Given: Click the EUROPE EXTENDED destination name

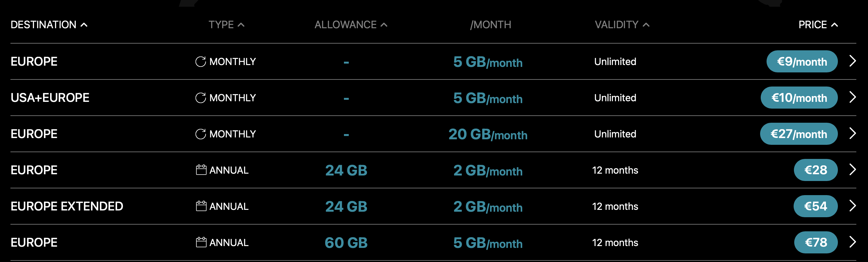Looking at the screenshot, I should click(x=67, y=206).
